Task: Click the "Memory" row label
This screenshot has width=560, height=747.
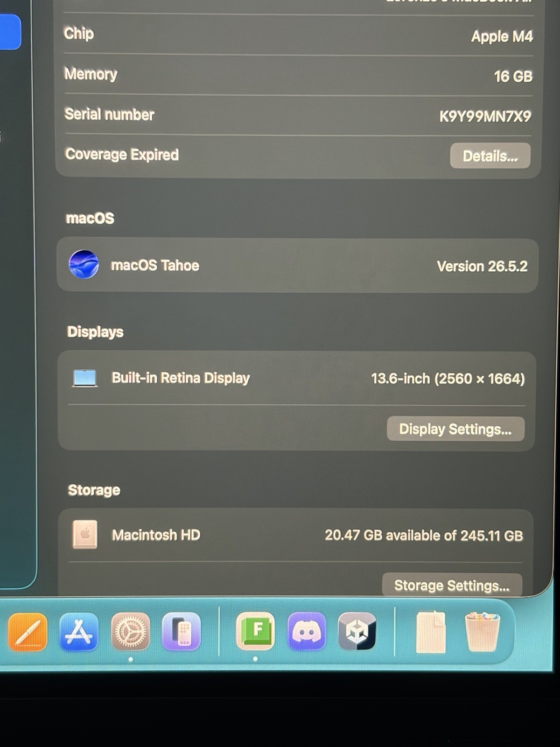Action: click(91, 74)
